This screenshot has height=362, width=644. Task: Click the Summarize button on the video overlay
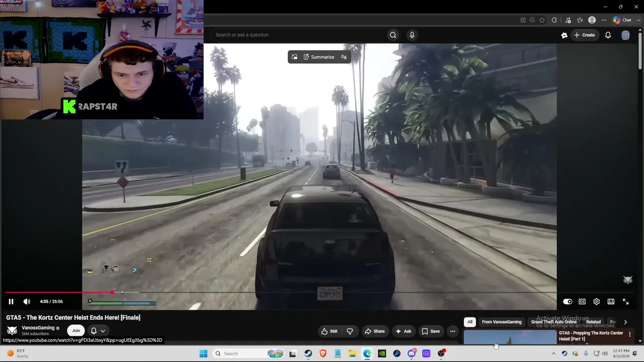pos(319,57)
